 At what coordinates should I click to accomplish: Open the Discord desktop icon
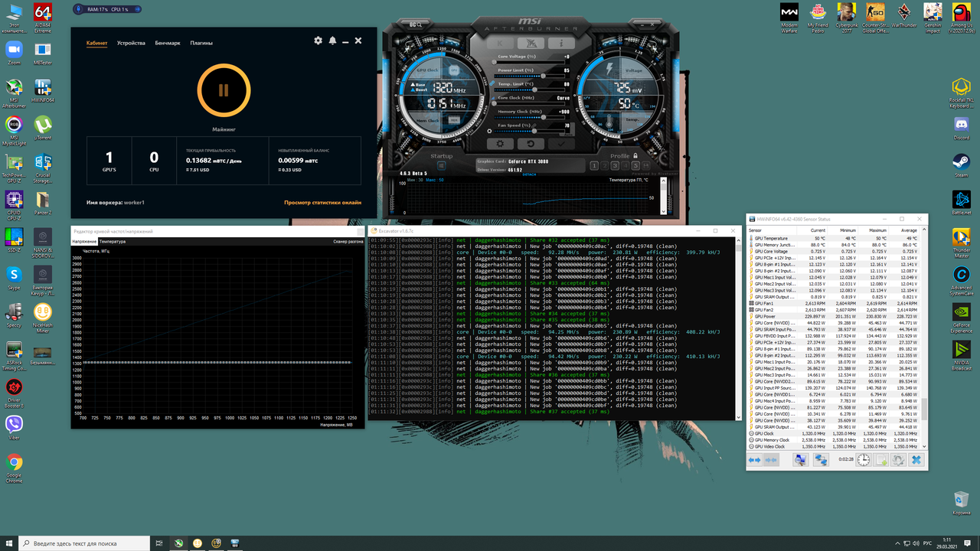962,127
